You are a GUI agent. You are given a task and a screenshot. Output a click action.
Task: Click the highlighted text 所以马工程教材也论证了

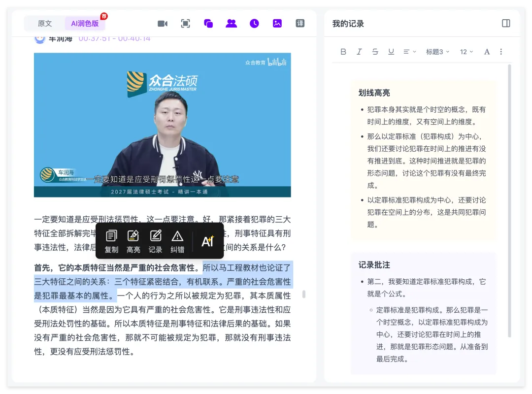[x=247, y=268]
